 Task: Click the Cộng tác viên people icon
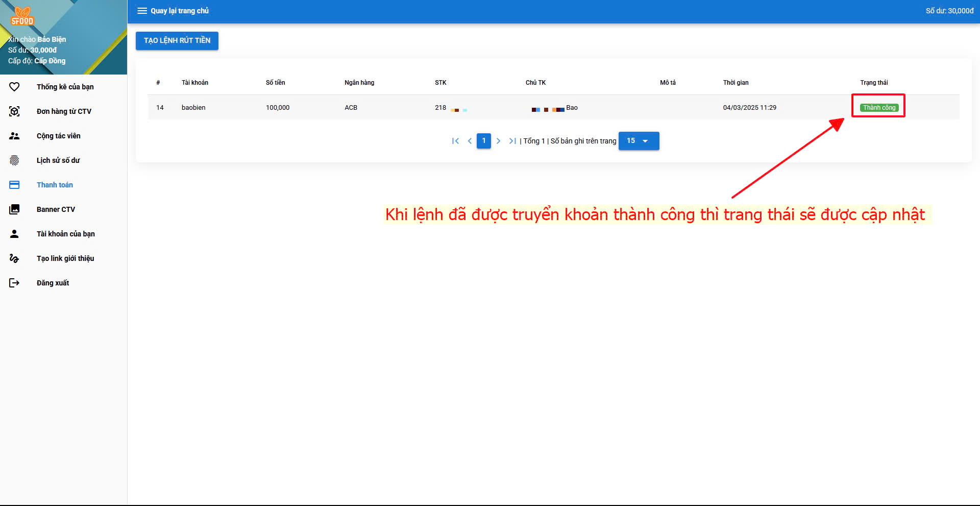pos(14,136)
